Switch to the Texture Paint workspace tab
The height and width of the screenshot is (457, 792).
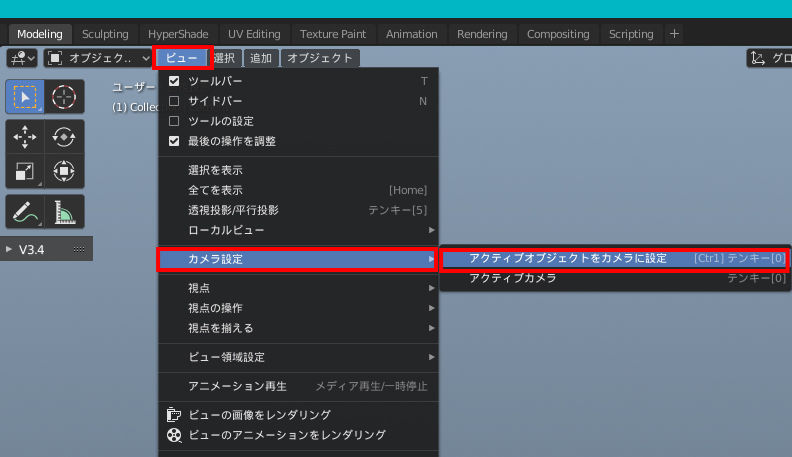click(x=333, y=34)
